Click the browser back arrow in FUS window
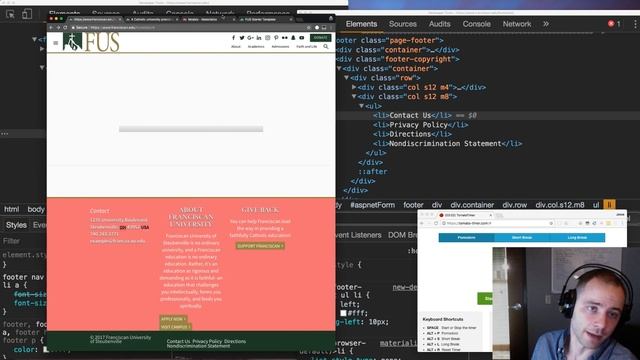640x360 pixels. (x=51, y=28)
